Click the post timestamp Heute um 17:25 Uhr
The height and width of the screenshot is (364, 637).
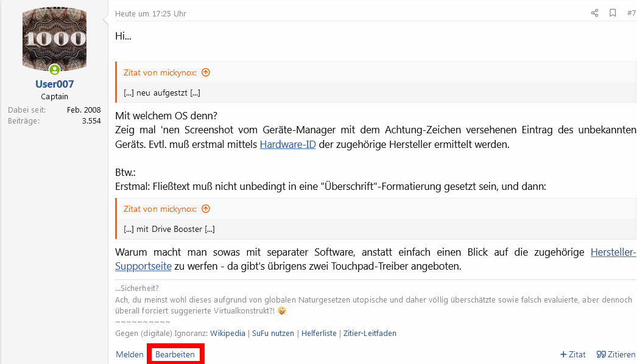(x=150, y=13)
